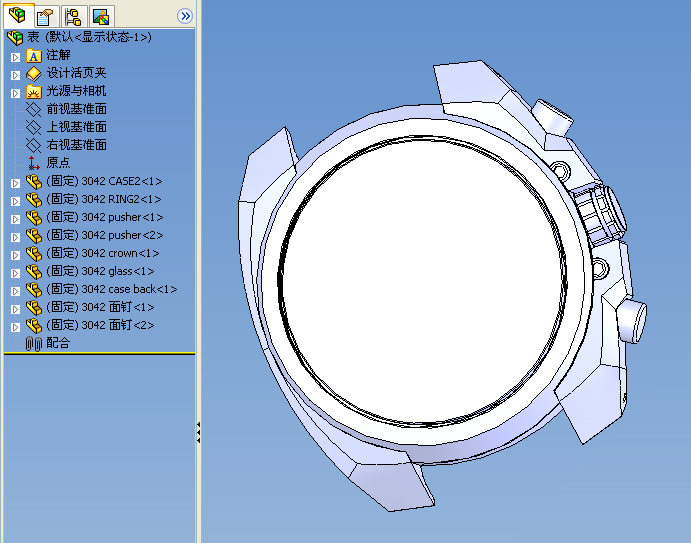Select the root assembly 表 icon

click(x=15, y=37)
